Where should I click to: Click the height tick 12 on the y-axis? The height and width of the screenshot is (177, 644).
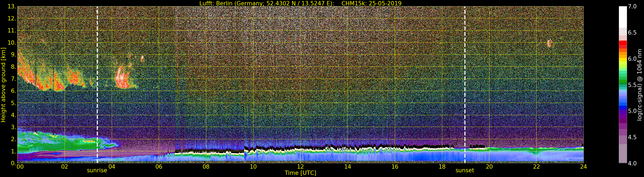point(12,18)
